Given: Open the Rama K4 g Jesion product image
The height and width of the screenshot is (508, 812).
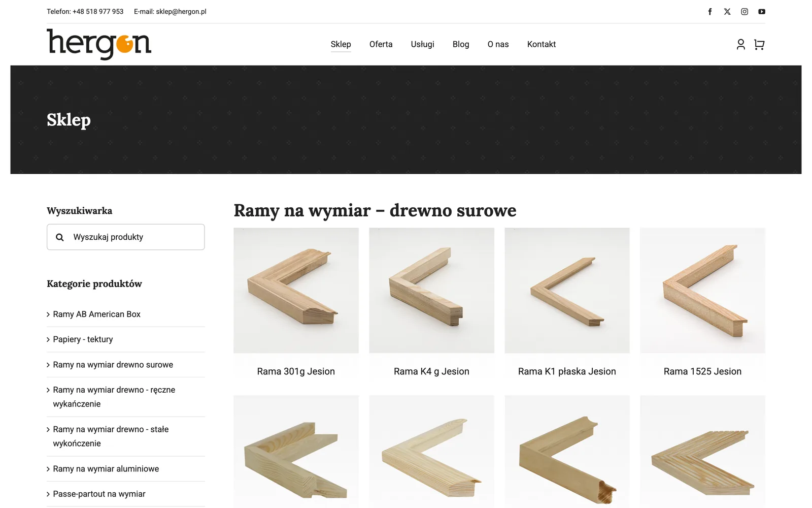Looking at the screenshot, I should click(x=432, y=291).
